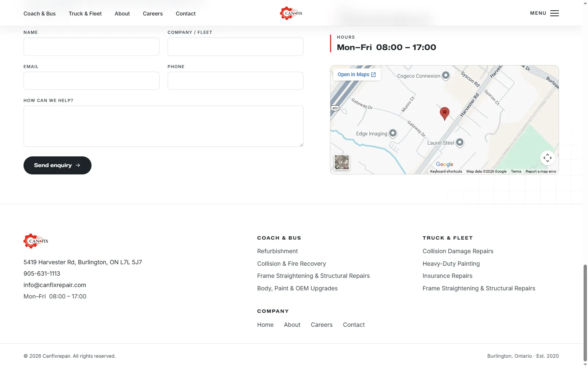The width and height of the screenshot is (588, 368).
Task: Click the info@canfixrepair.com email link
Action: pyautogui.click(x=55, y=285)
